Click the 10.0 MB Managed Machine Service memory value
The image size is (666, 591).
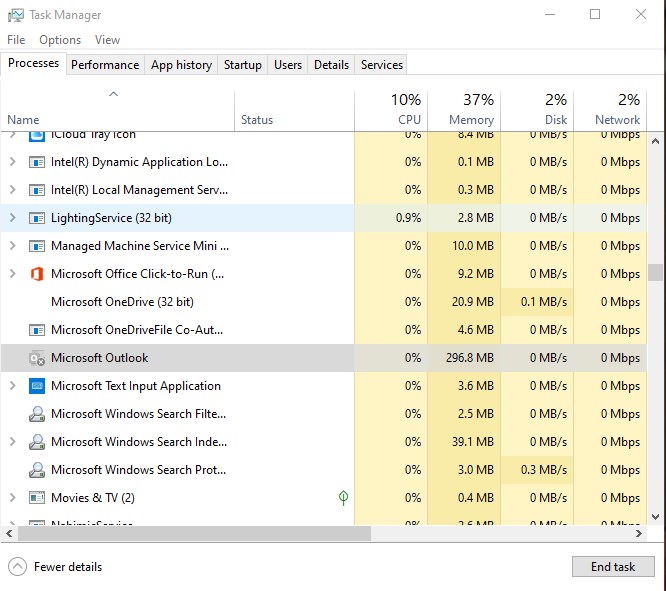tap(473, 246)
